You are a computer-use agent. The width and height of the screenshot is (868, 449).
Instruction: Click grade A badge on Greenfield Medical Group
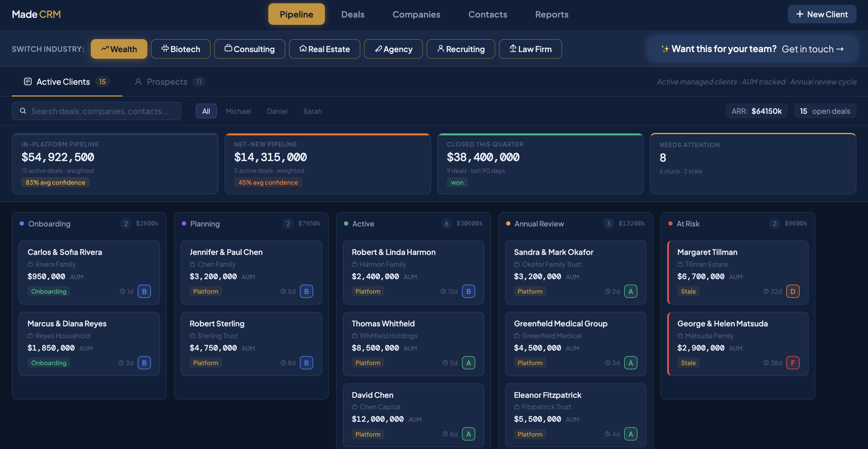pos(631,363)
